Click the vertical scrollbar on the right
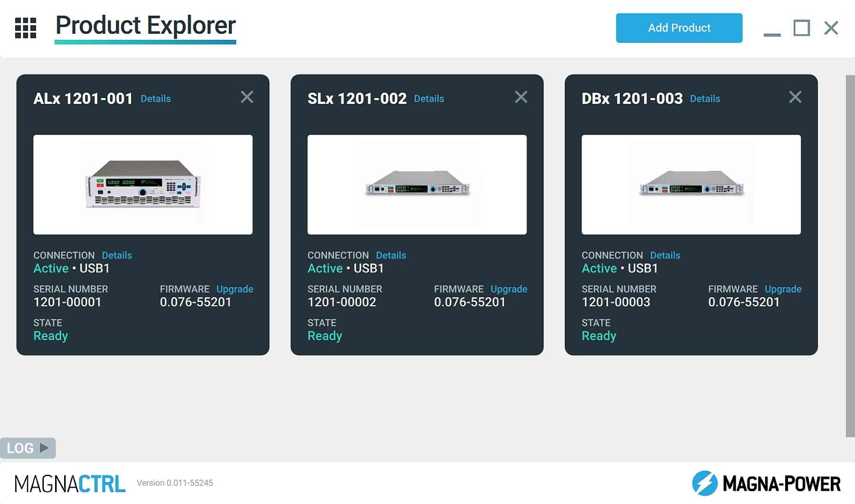855x504 pixels. click(850, 256)
